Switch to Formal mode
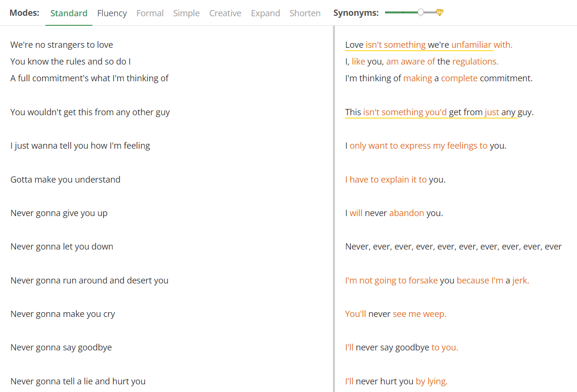This screenshot has width=577, height=392. click(150, 13)
